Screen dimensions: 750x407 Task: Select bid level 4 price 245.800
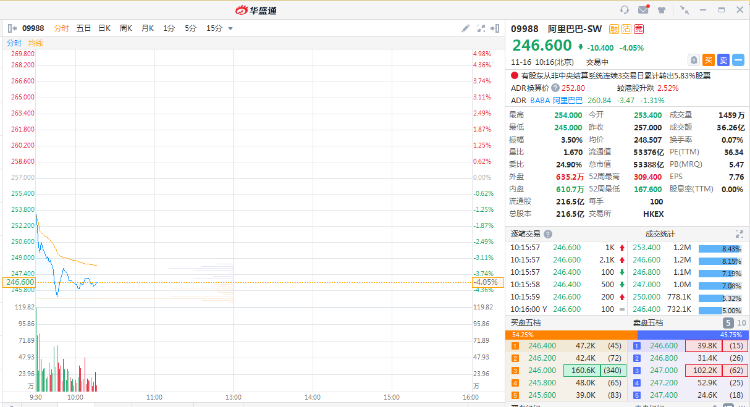542,383
